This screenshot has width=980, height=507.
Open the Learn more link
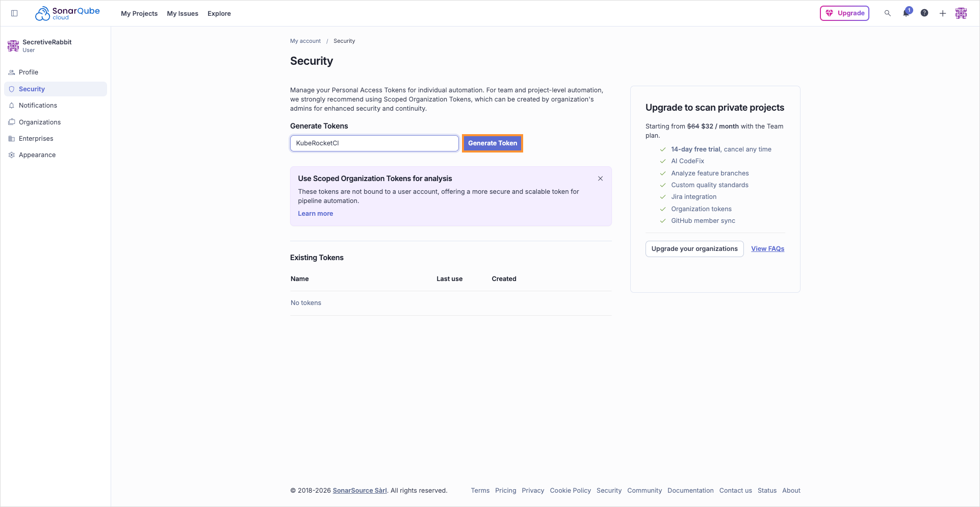tap(315, 213)
